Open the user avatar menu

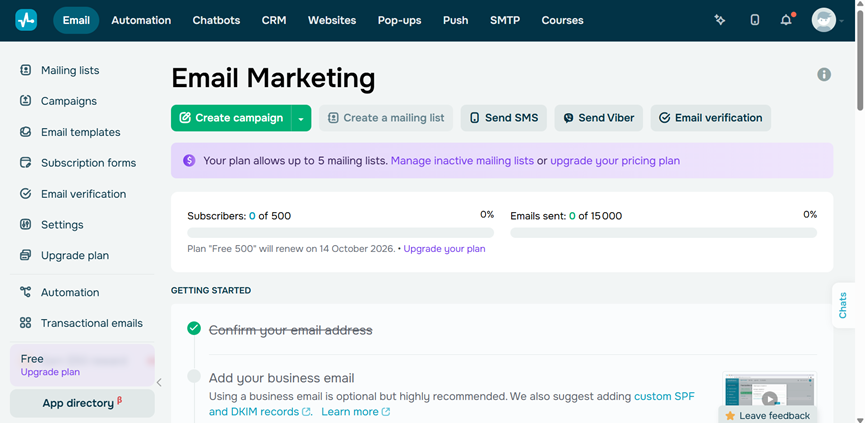(x=824, y=20)
